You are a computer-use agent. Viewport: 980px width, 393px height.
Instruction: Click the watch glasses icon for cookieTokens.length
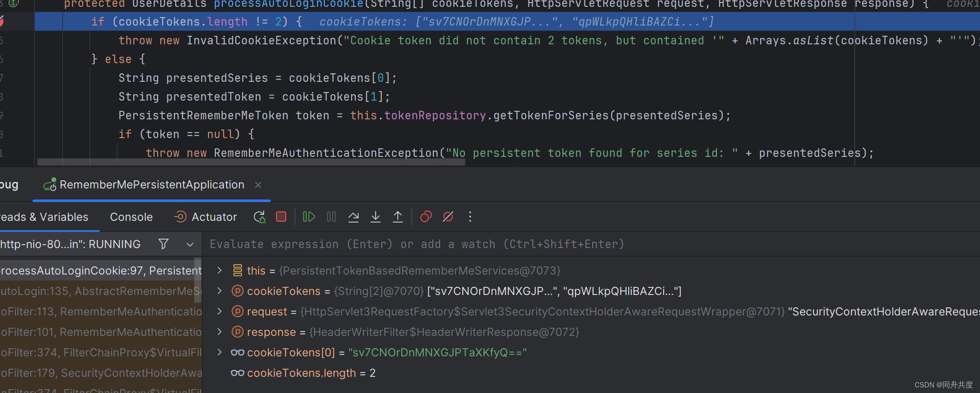(x=238, y=373)
